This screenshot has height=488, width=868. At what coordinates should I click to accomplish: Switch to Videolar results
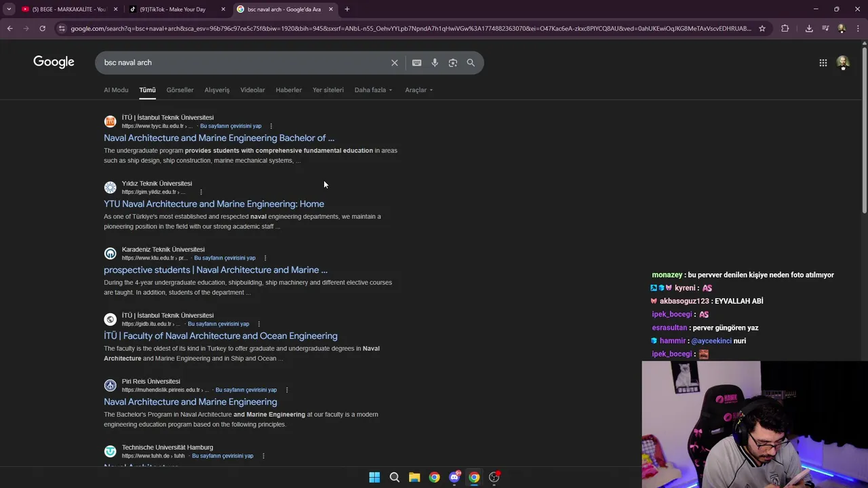click(x=252, y=90)
